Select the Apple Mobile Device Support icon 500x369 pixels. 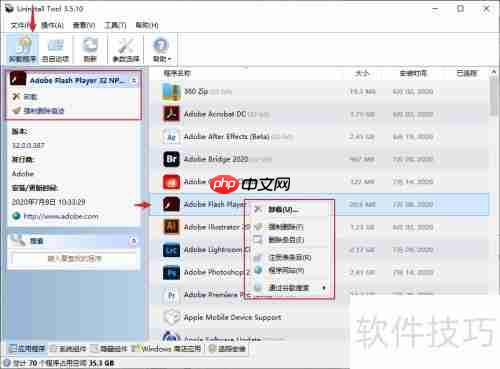(x=171, y=317)
